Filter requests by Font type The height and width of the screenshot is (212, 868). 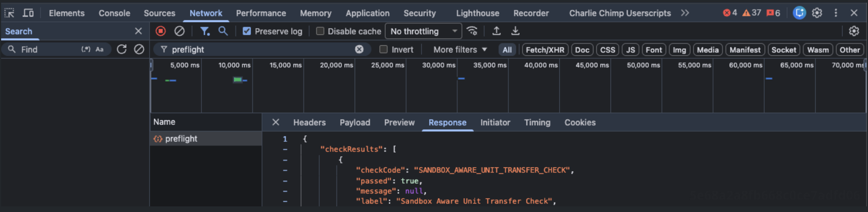click(x=654, y=50)
